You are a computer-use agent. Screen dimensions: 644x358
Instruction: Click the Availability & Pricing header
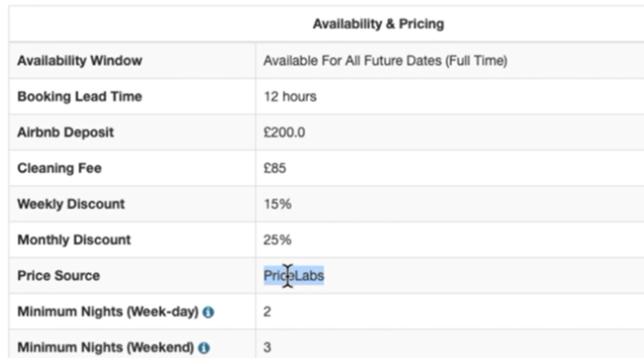(x=378, y=24)
